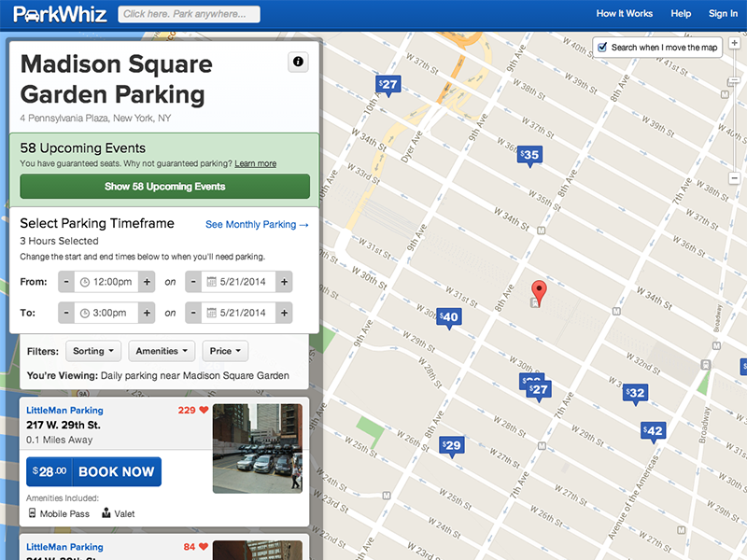The height and width of the screenshot is (560, 747).
Task: Open the Help menu item
Action: coord(681,14)
